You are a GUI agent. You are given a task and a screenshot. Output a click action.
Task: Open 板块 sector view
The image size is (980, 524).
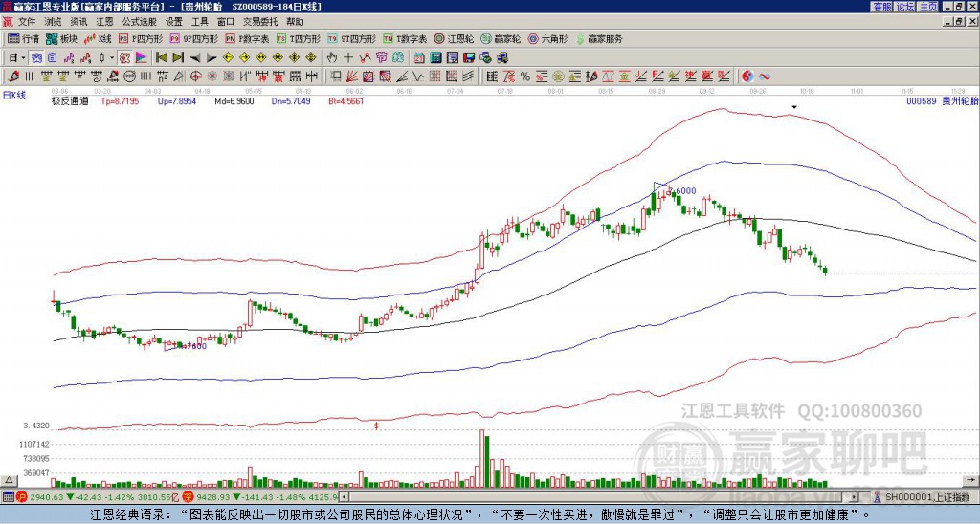tap(61, 38)
